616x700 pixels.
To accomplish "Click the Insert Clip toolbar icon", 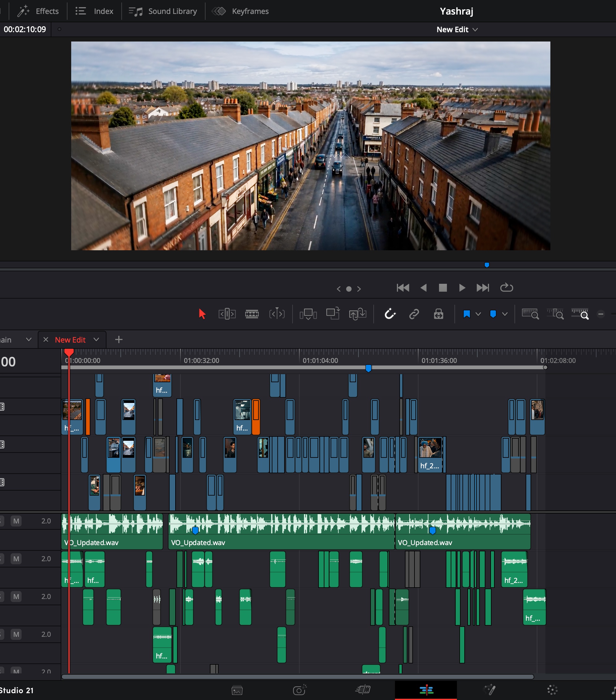I will pos(308,314).
